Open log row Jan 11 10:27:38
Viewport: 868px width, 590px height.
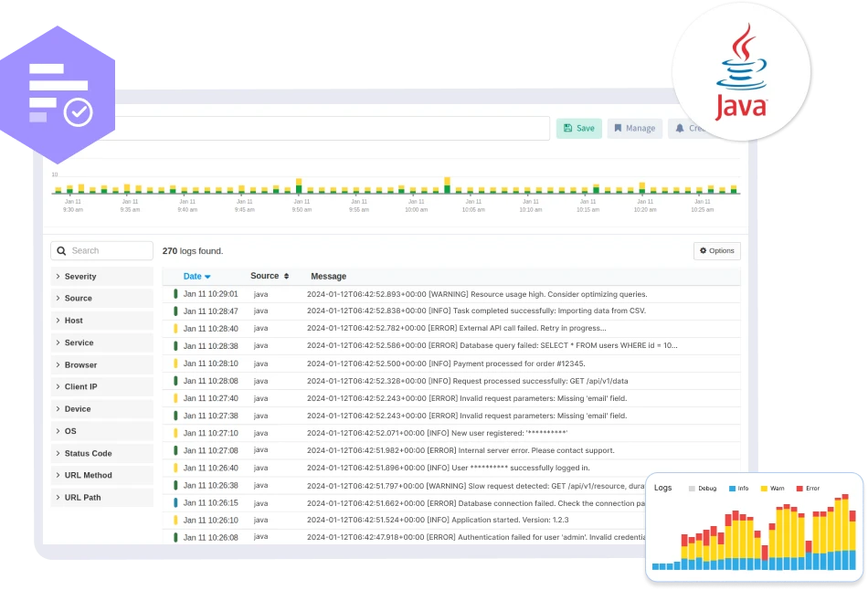451,416
